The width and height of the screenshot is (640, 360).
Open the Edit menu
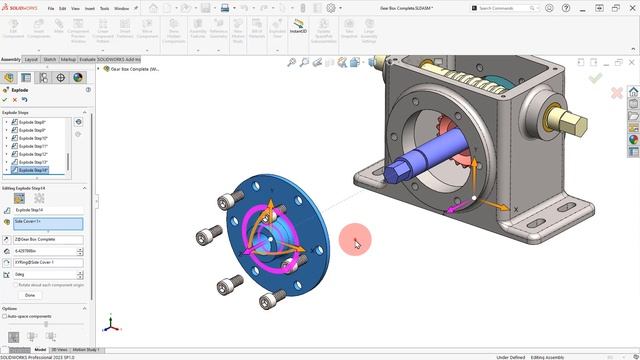(62, 8)
